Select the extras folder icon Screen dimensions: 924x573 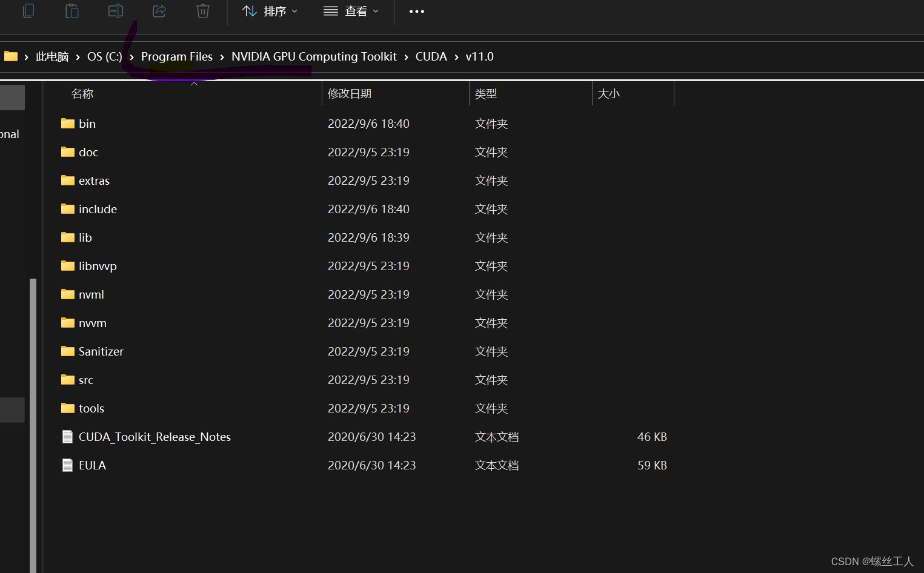point(68,181)
